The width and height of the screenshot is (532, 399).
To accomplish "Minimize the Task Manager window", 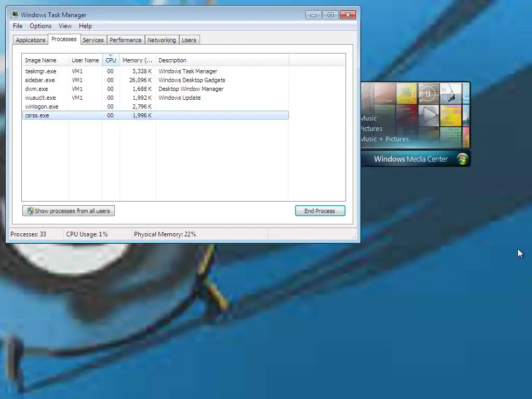I will point(313,15).
